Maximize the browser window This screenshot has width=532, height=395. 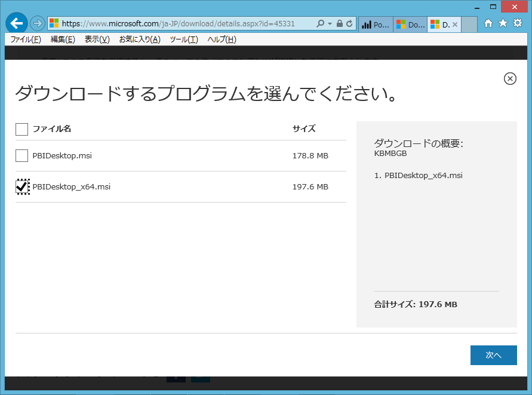[x=493, y=7]
